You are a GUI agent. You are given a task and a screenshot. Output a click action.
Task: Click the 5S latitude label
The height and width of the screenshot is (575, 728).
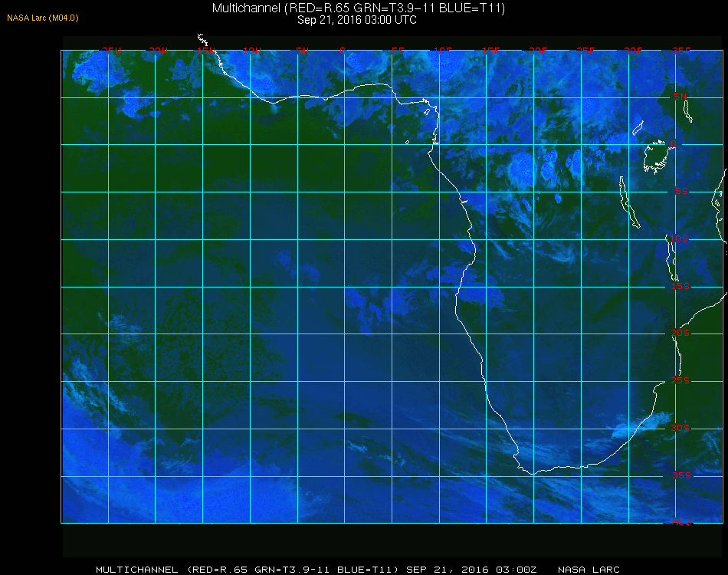[681, 191]
